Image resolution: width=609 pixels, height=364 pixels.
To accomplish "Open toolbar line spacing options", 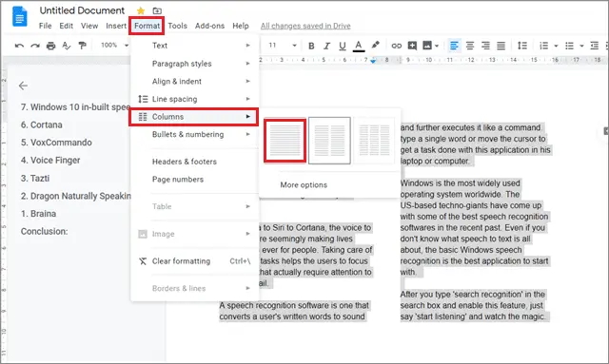I will click(x=522, y=46).
